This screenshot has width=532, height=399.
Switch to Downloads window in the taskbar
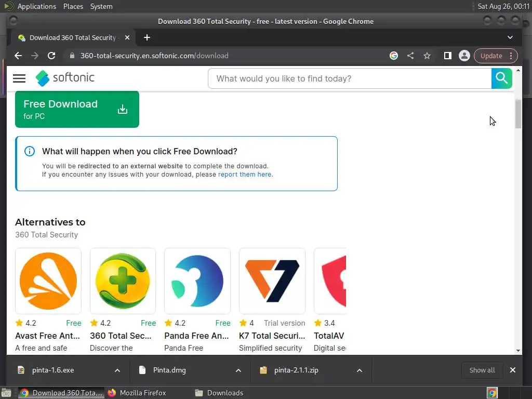click(x=219, y=393)
